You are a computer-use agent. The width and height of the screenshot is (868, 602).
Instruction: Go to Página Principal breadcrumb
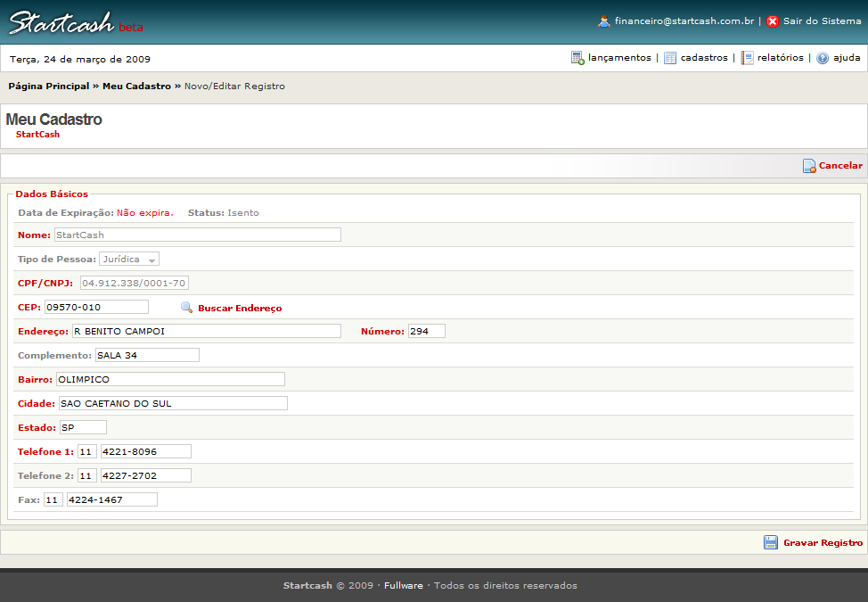point(49,87)
